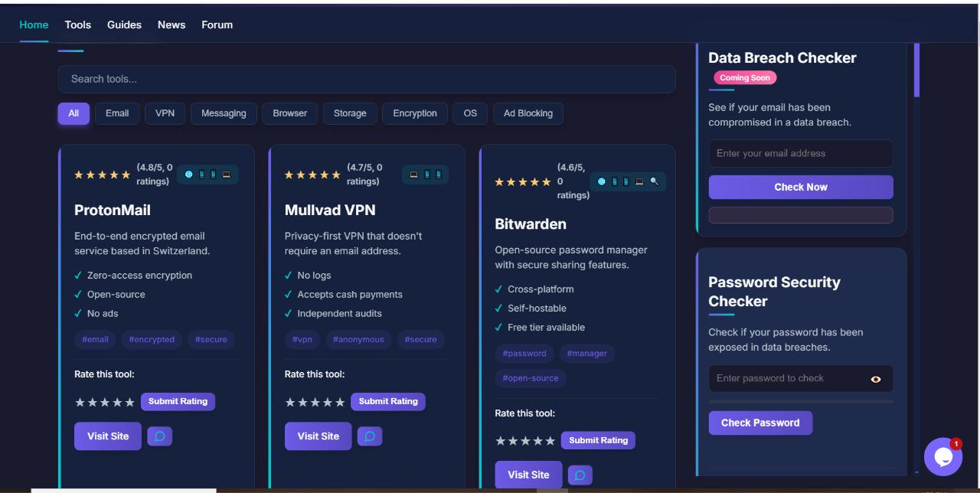
Task: Click the laptop platform icon on Mullvad VPN card
Action: pyautogui.click(x=414, y=175)
